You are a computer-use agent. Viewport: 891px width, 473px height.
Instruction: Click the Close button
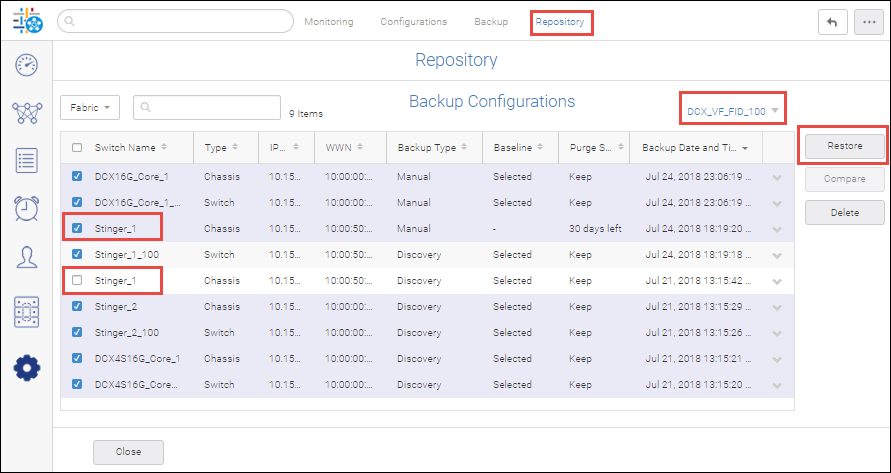point(128,452)
